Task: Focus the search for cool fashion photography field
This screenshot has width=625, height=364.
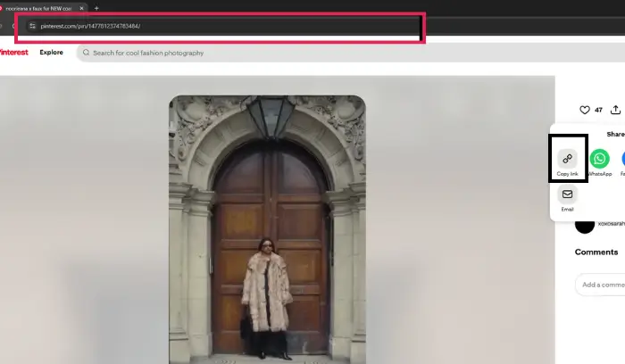Action: [x=351, y=53]
